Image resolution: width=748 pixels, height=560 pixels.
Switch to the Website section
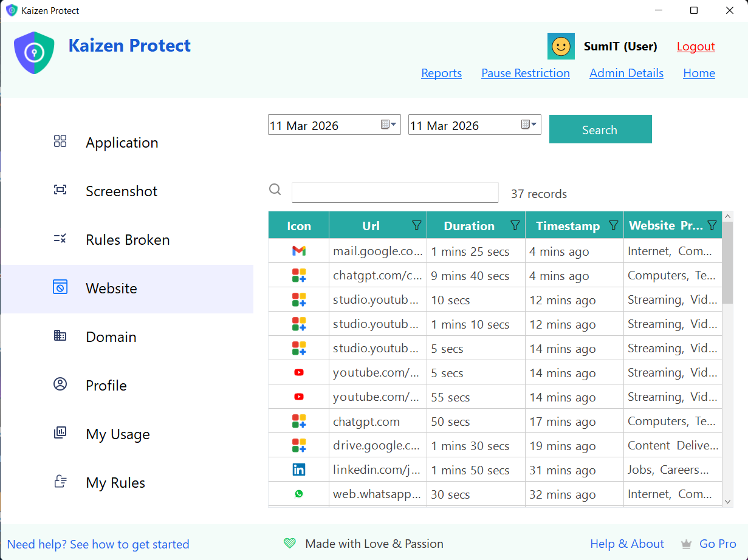tap(111, 288)
